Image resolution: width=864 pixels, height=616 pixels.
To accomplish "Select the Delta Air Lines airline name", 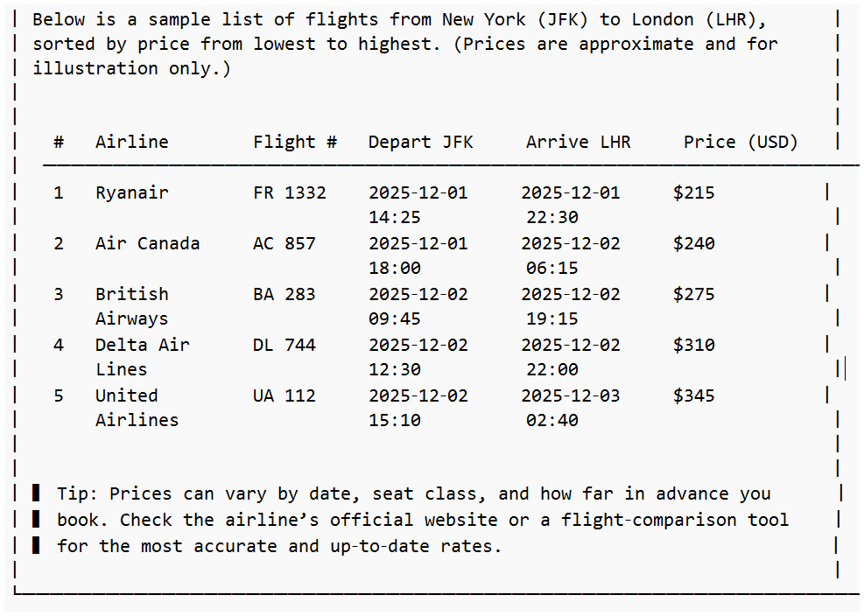I will click(142, 357).
